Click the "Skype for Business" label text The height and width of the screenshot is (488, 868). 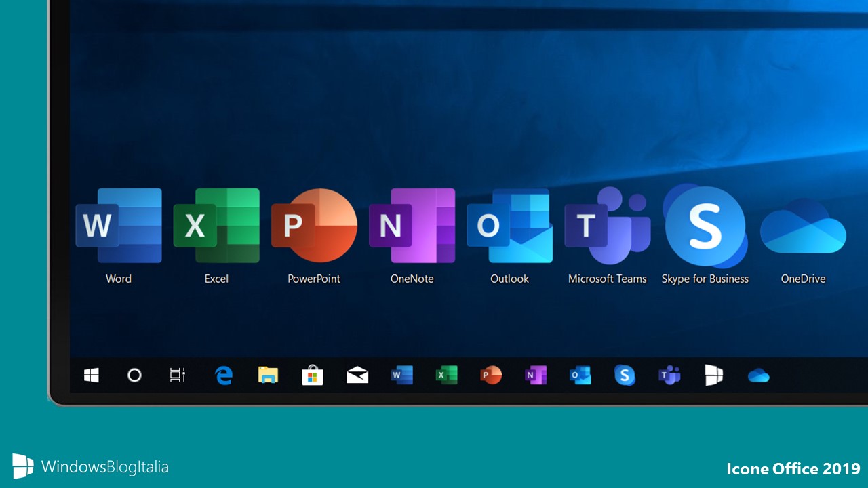pos(705,279)
